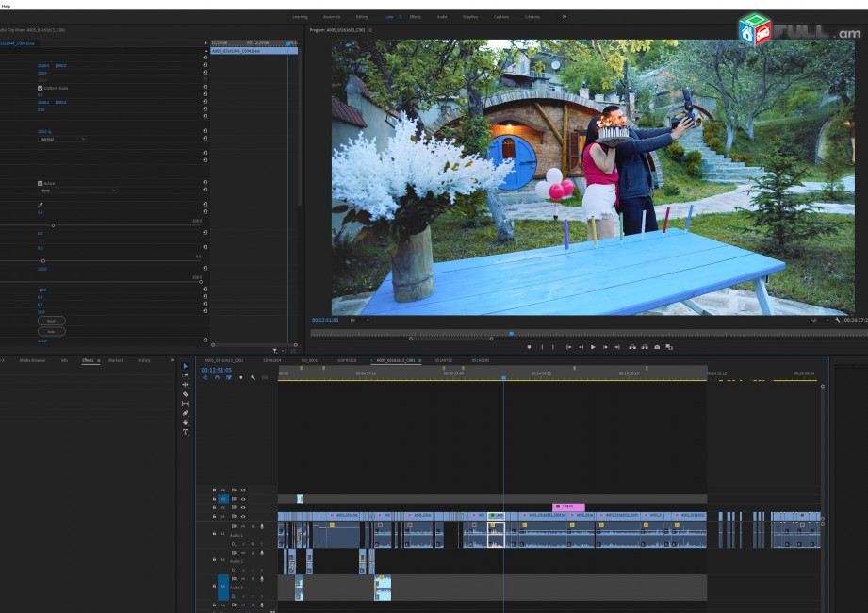Switch to the Editing workspace
This screenshot has height=613, width=868.
pos(362,17)
